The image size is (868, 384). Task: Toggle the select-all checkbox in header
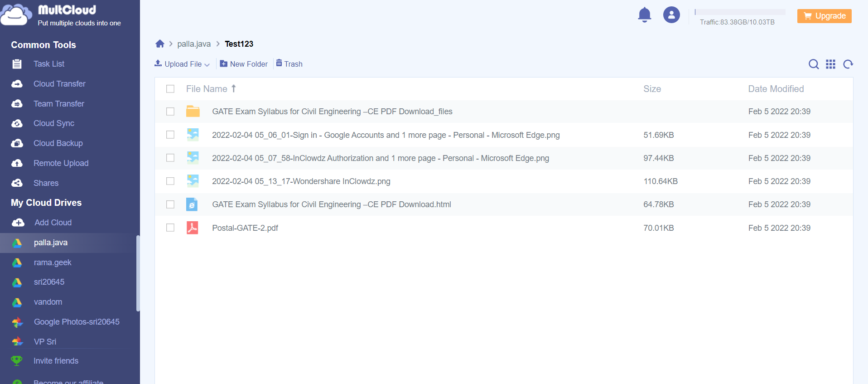pyautogui.click(x=170, y=89)
